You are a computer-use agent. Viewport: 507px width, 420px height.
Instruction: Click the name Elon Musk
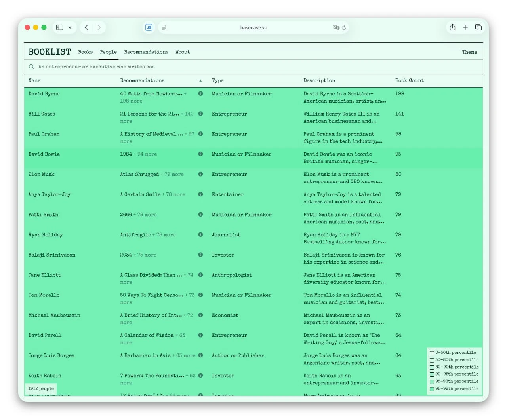tap(41, 174)
